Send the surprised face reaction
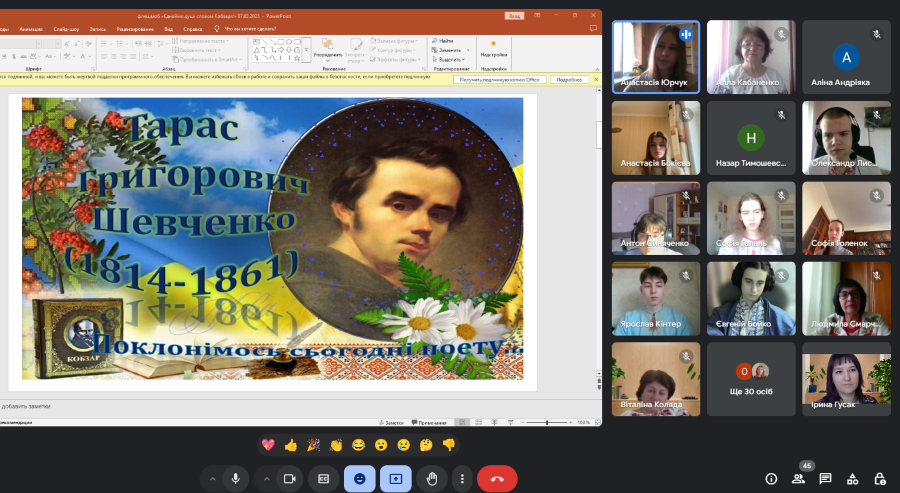 pyautogui.click(x=381, y=445)
